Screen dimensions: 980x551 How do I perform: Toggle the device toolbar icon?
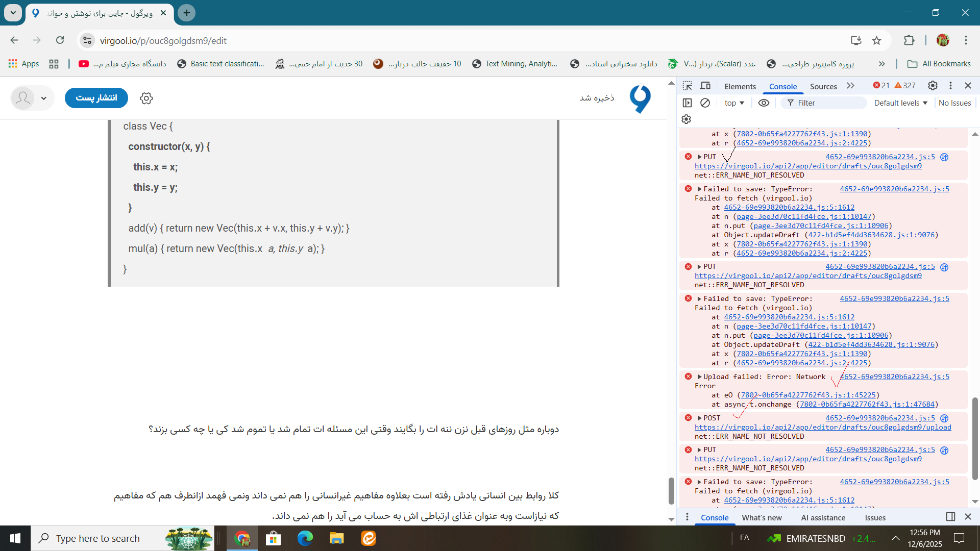705,86
